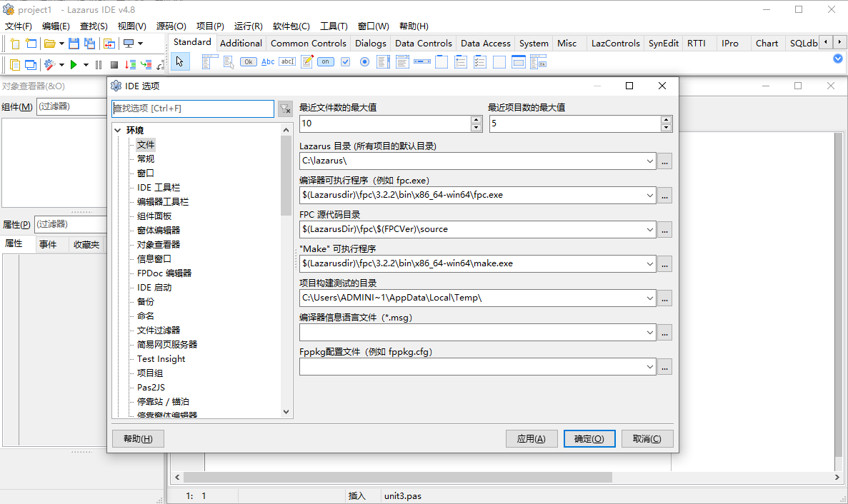
Task: Collapse the 环境 tree node
Action: click(118, 130)
